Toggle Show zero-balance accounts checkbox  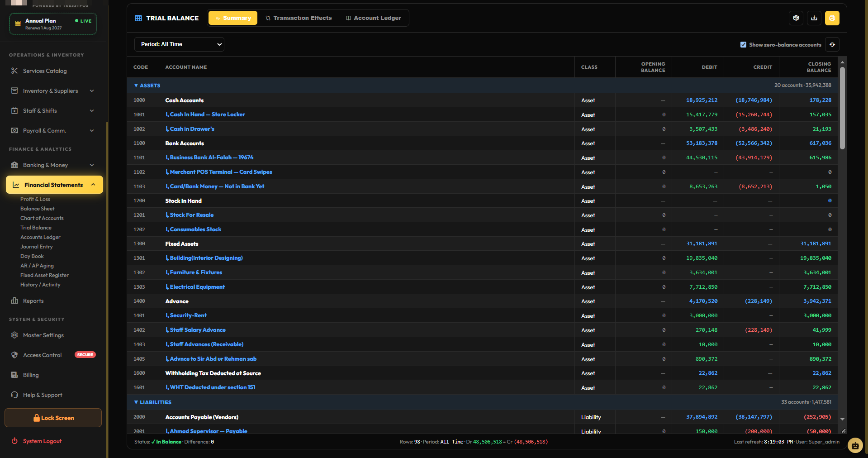point(743,45)
